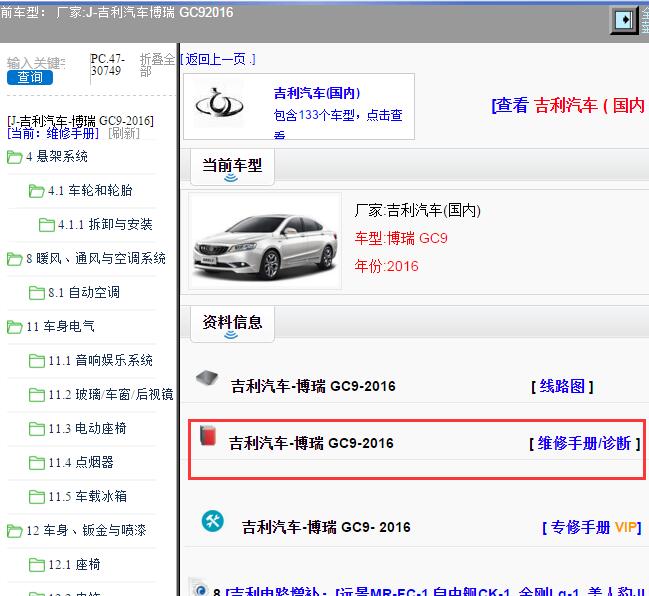The width and height of the screenshot is (649, 596).
Task: Click folder icon of 11.5 车载冰箱
Action: point(36,496)
